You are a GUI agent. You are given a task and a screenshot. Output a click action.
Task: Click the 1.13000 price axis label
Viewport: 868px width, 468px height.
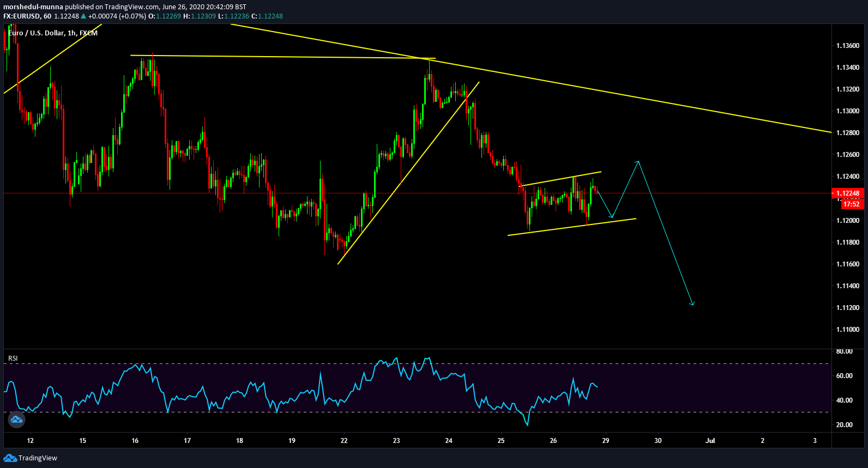pyautogui.click(x=848, y=111)
